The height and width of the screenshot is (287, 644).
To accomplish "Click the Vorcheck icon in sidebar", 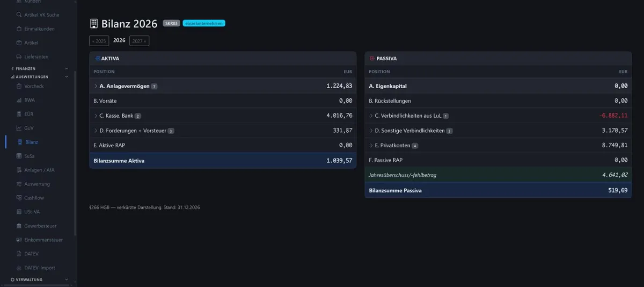I will pyautogui.click(x=19, y=87).
